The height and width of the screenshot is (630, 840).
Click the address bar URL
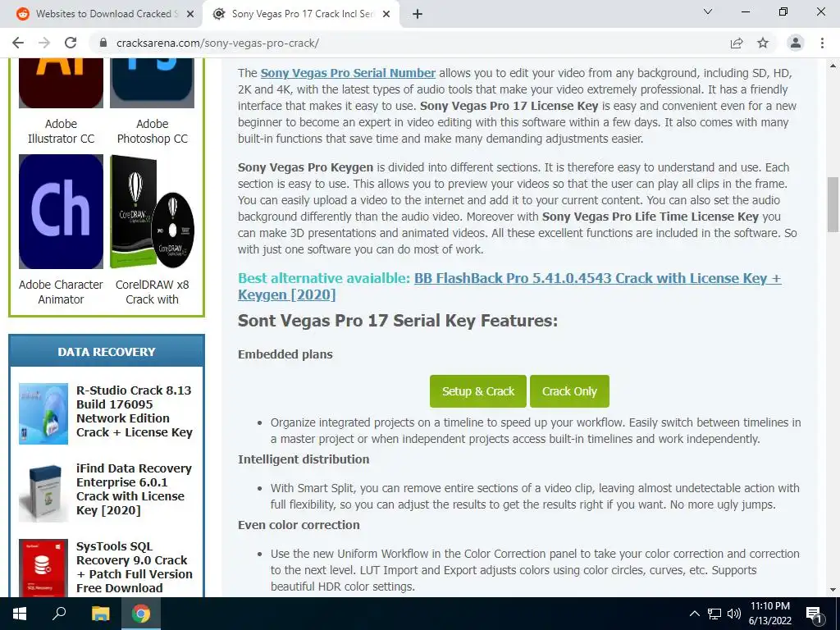point(217,43)
